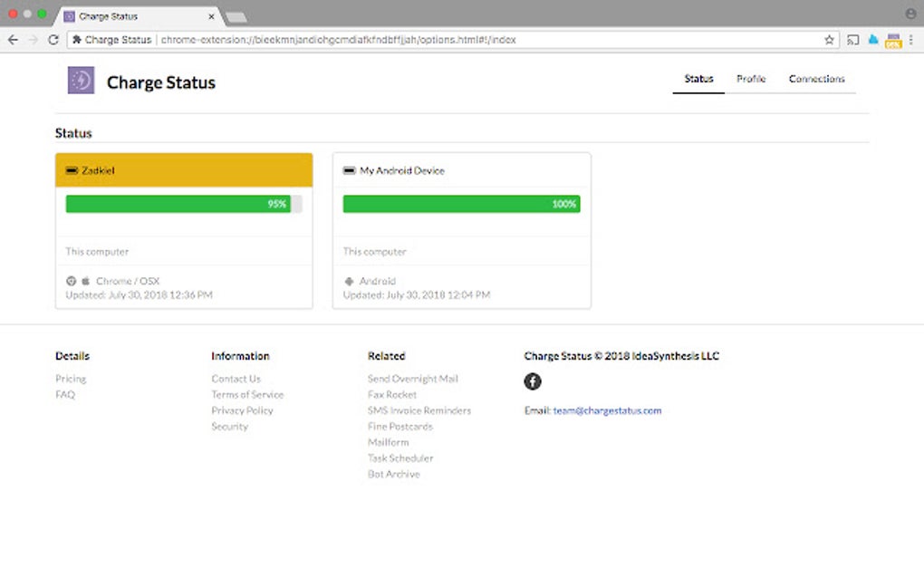
Task: Click inside the browser address bar
Action: pos(453,40)
